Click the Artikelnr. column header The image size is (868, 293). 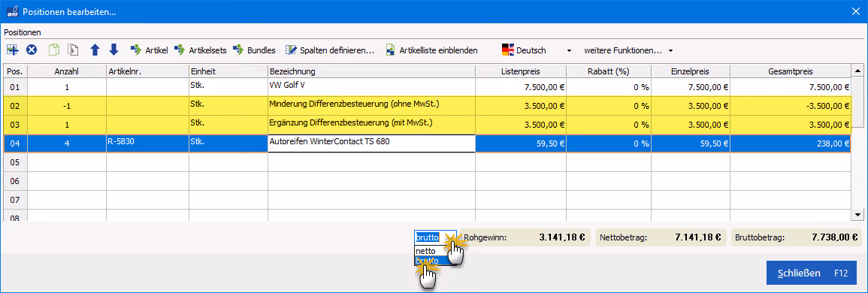click(148, 71)
